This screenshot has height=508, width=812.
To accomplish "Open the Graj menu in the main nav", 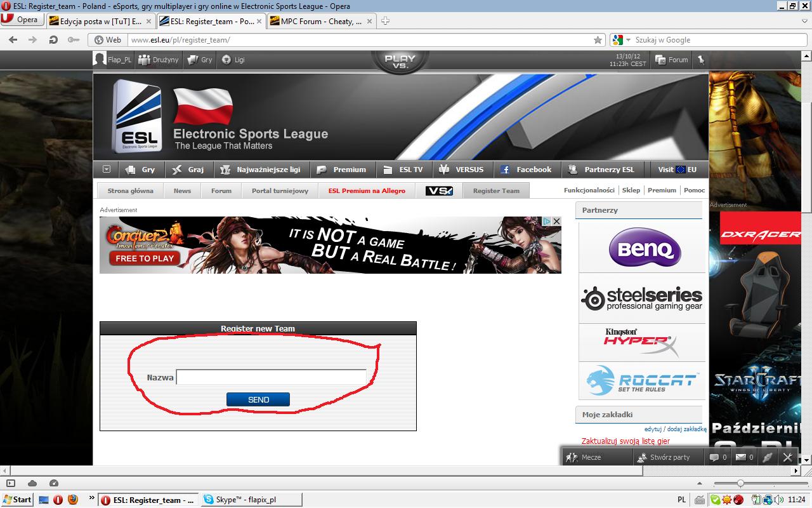I will point(188,170).
